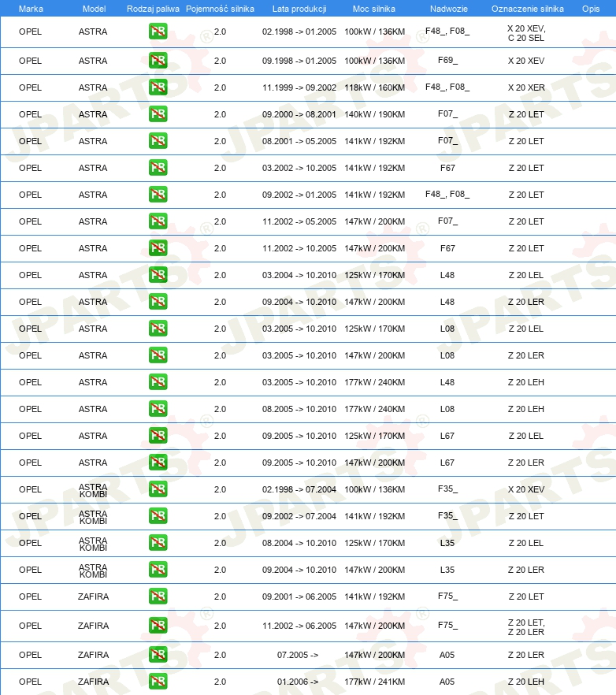
Task: Click the fuel icon in the 11.2002 -> 10.2005 row
Action: click(x=158, y=248)
